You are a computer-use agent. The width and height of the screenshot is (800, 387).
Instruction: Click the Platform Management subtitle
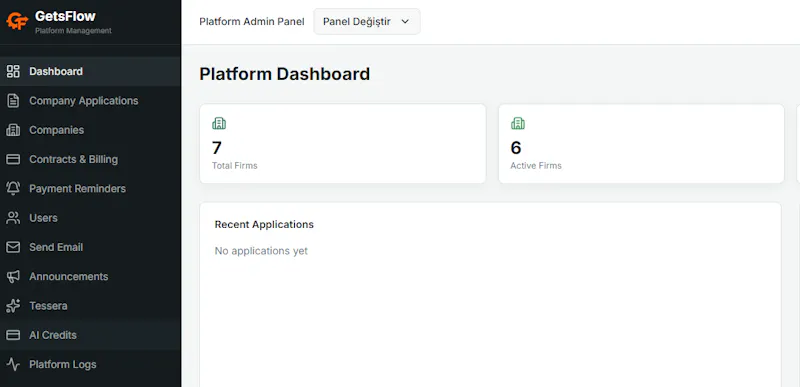click(x=73, y=31)
